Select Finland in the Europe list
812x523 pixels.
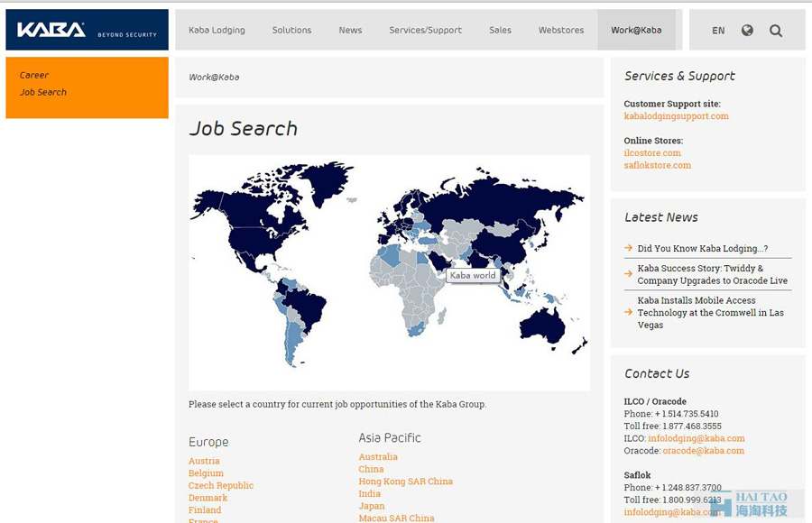pyautogui.click(x=205, y=510)
